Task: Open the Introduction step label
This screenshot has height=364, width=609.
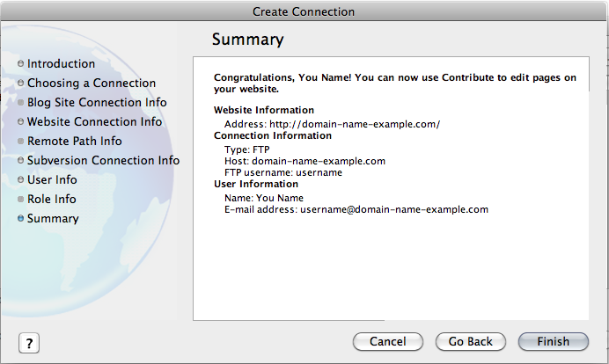Action: click(x=61, y=63)
